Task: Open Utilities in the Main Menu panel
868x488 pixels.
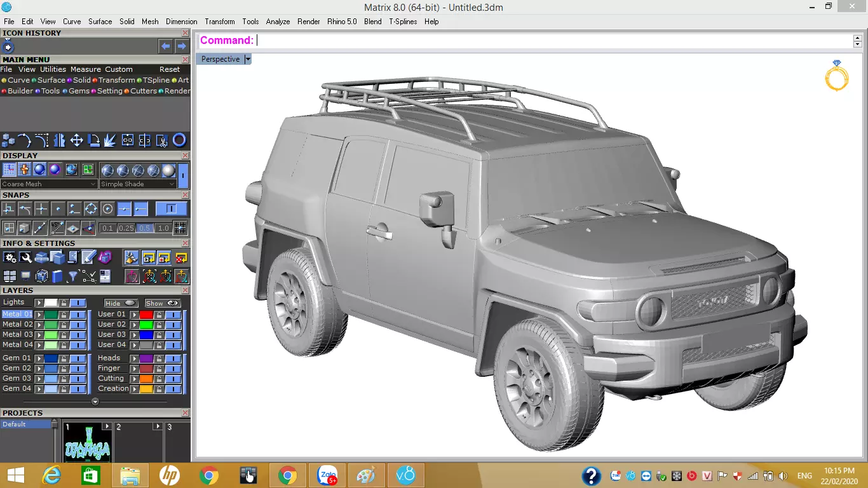Action: click(53, 69)
